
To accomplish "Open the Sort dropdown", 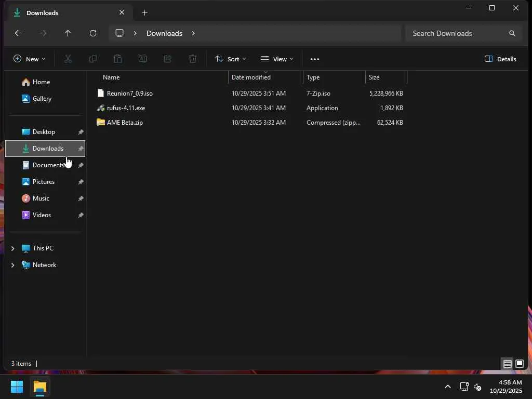I will click(x=231, y=59).
